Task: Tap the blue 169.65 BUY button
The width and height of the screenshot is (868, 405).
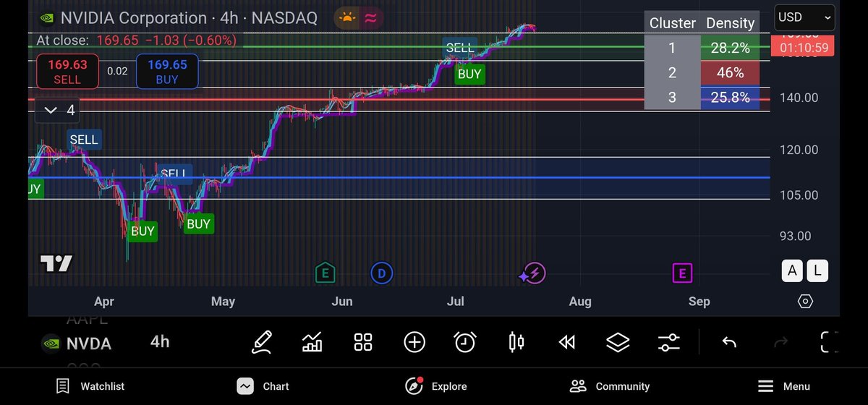Action: pyautogui.click(x=167, y=71)
